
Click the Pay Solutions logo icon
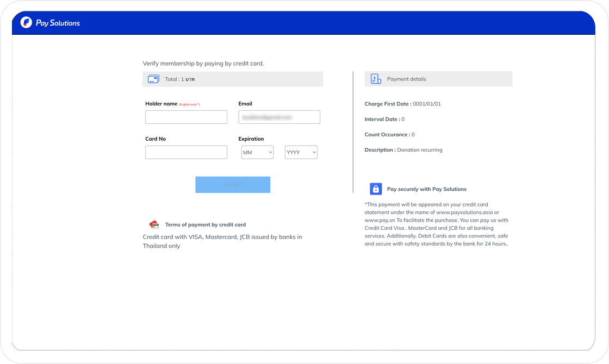[26, 22]
